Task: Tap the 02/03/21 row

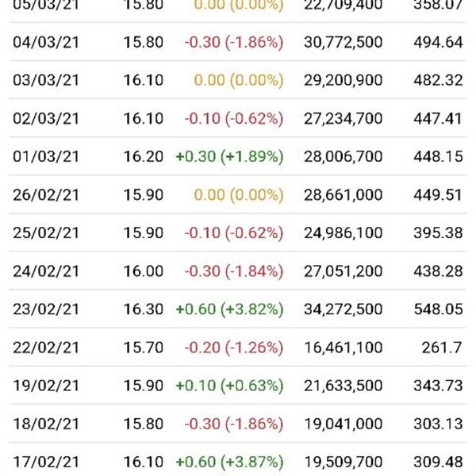Action: [x=238, y=118]
